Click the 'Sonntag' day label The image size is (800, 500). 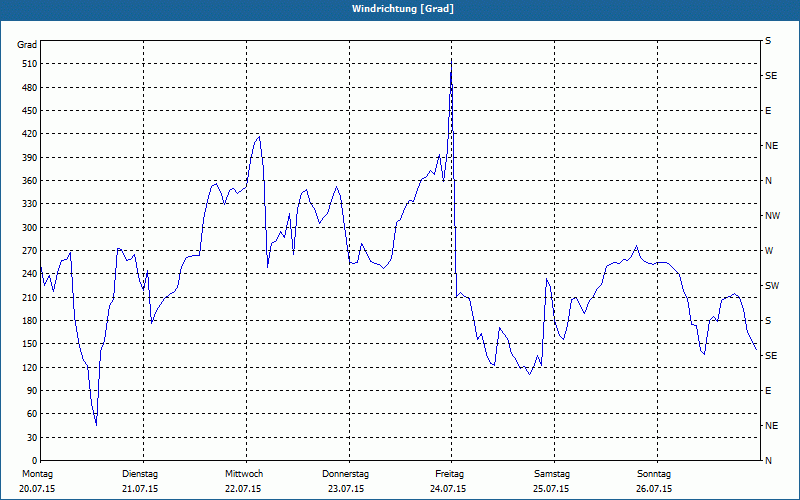(654, 474)
